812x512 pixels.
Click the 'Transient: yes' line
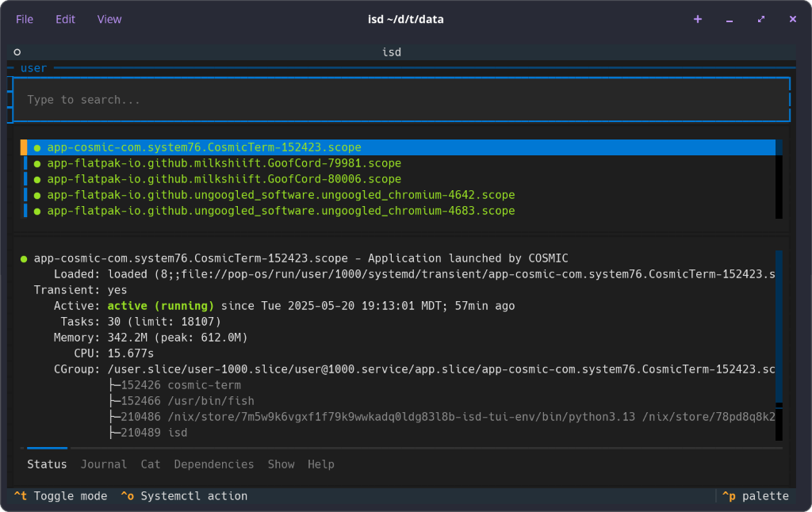(80, 290)
